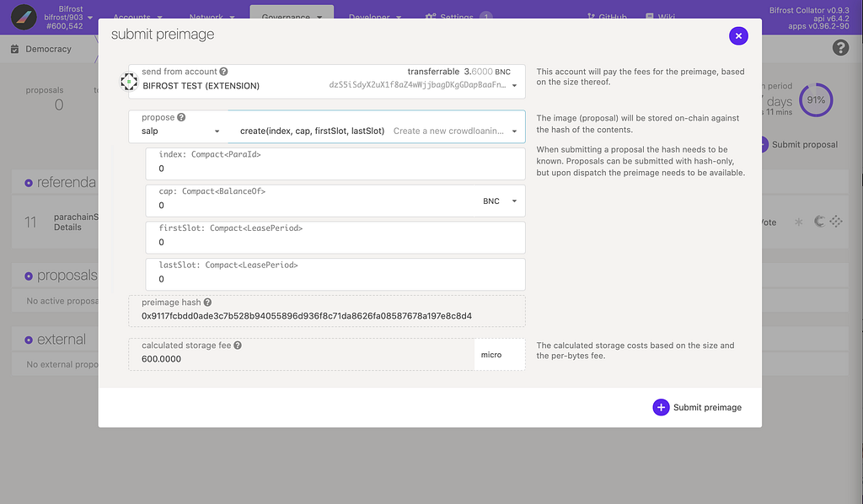Image resolution: width=863 pixels, height=504 pixels.
Task: Click the propose help icon
Action: tap(181, 117)
